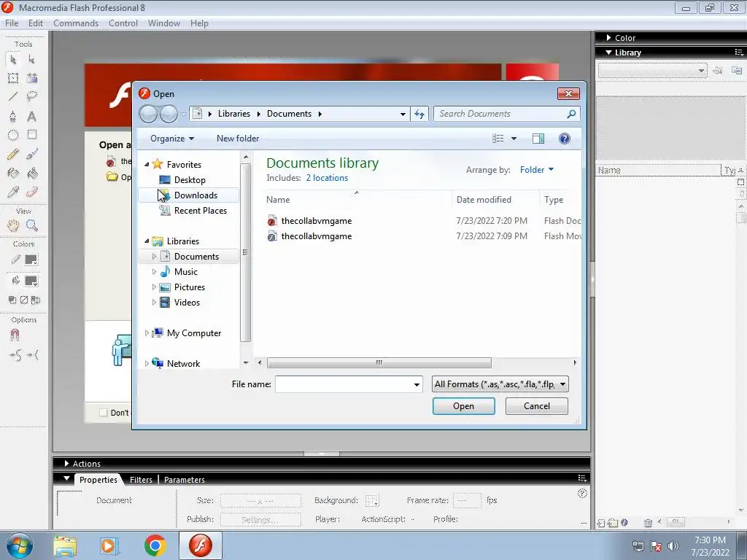Expand the Color panel
The image size is (747, 560).
click(x=608, y=38)
